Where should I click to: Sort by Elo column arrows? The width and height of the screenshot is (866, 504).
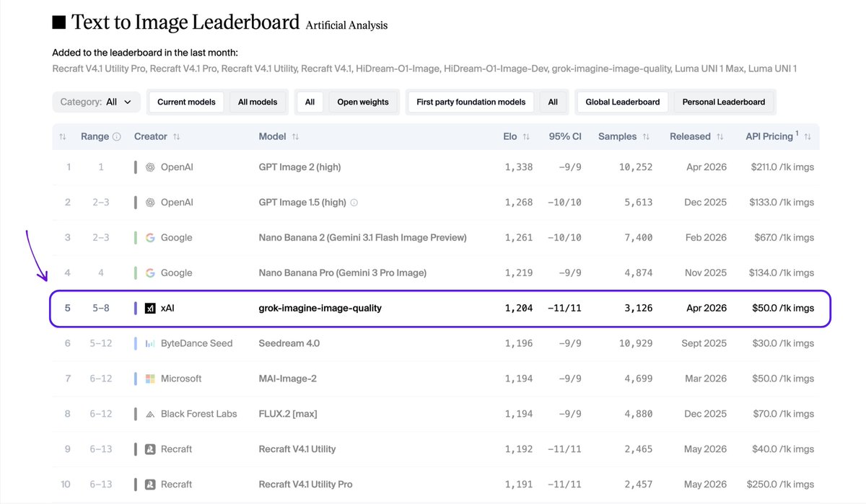[x=526, y=136]
